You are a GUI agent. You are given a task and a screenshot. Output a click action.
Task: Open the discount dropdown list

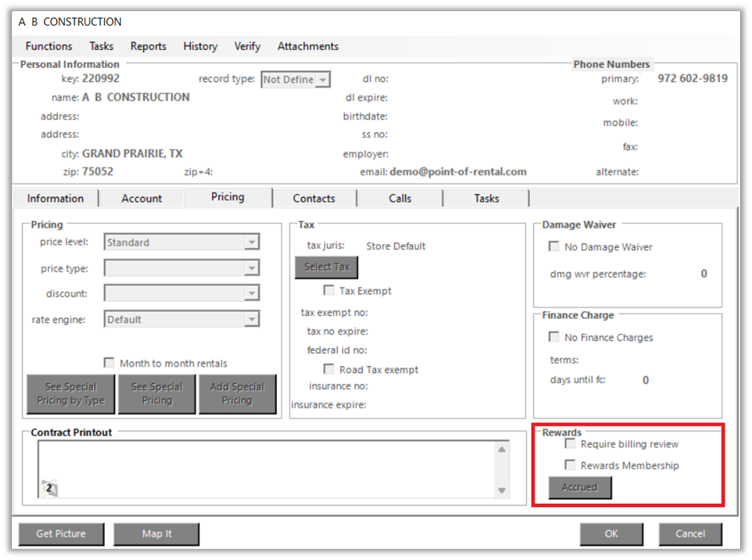(x=252, y=293)
